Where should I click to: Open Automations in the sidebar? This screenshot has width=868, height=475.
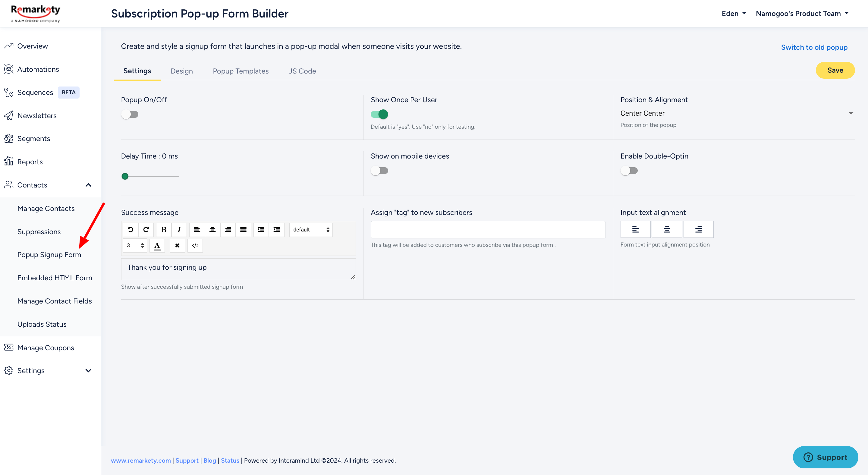point(38,69)
